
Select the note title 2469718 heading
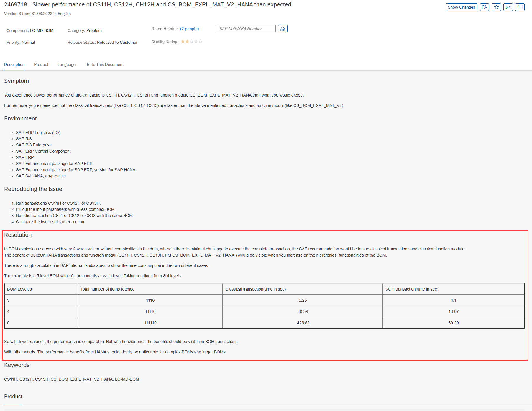(x=147, y=4)
